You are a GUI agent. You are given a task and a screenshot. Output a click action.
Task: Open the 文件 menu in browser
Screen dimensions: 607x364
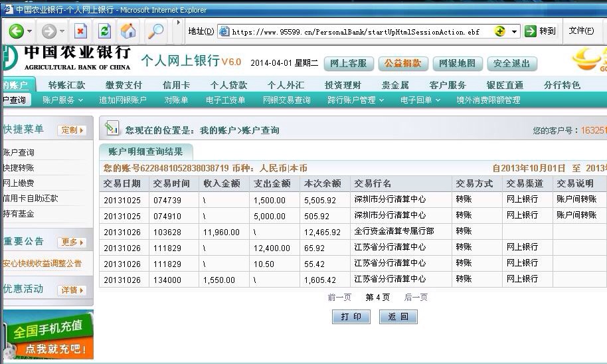(581, 31)
